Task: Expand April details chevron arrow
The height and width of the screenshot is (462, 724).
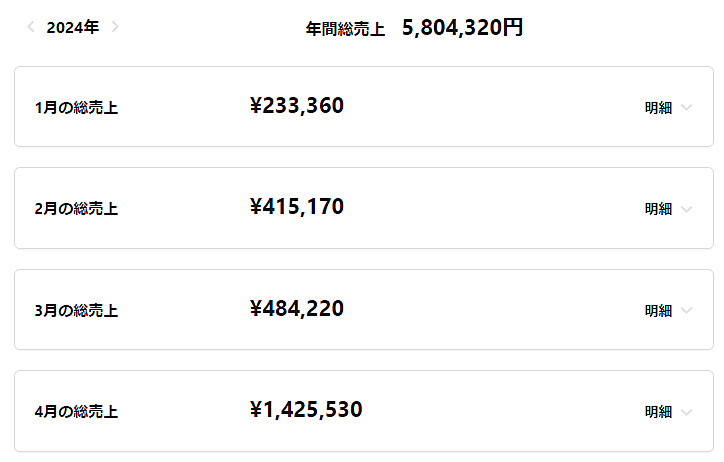Action: pos(686,412)
